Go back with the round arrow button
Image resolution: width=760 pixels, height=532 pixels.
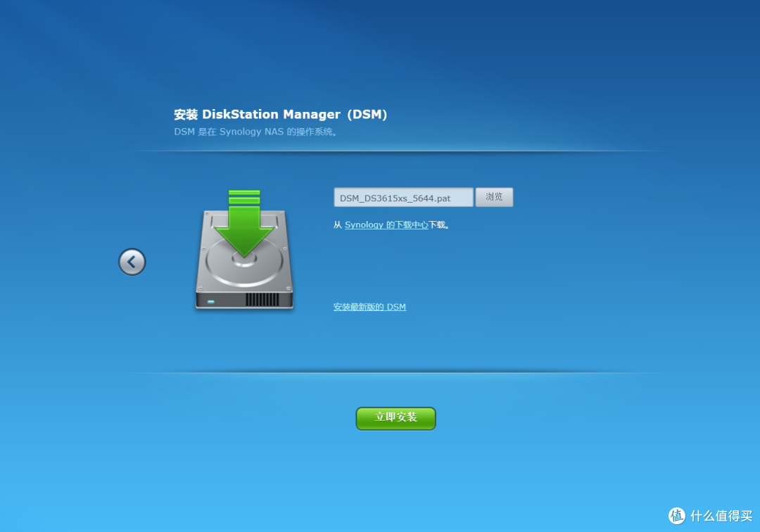[132, 262]
